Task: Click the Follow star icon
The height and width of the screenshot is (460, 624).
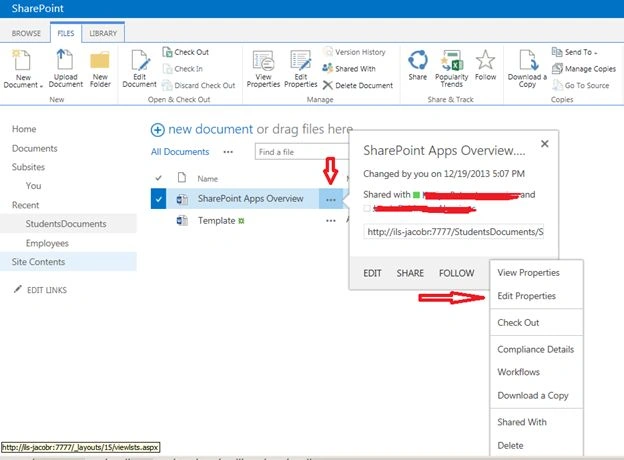Action: 485,60
